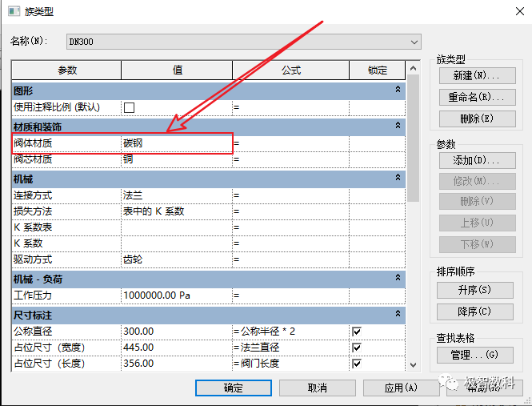
Task: Click the vertical scrollbar thumb
Action: [x=413, y=139]
